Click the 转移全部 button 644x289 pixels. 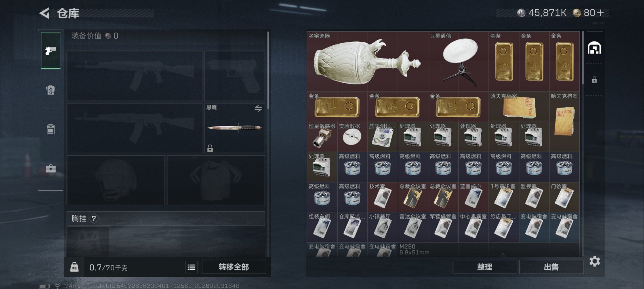pos(234,267)
